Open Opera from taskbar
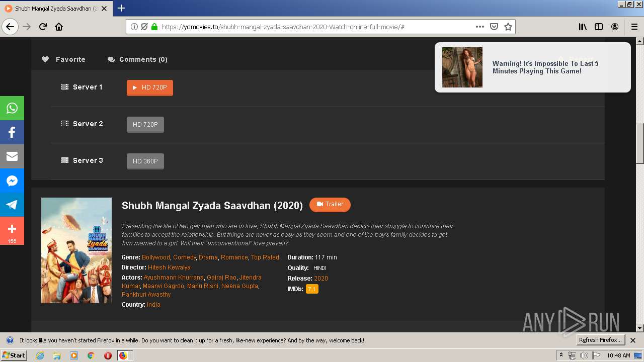 coord(108,355)
